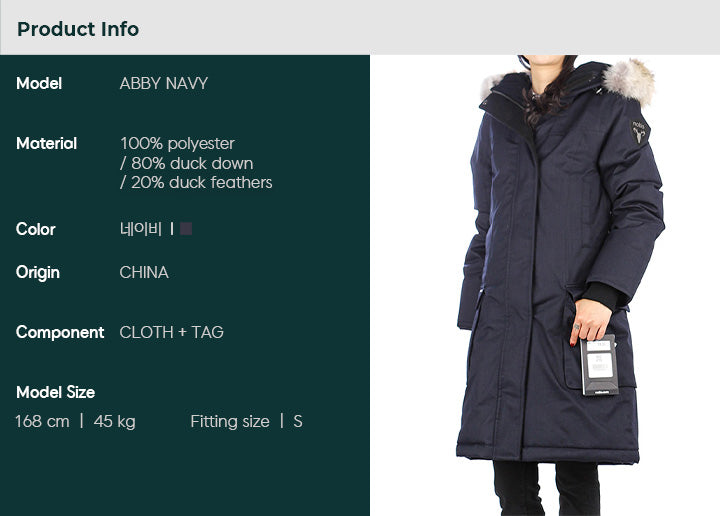This screenshot has width=720, height=516.
Task: Click the fur trim on the hood
Action: coord(628,82)
